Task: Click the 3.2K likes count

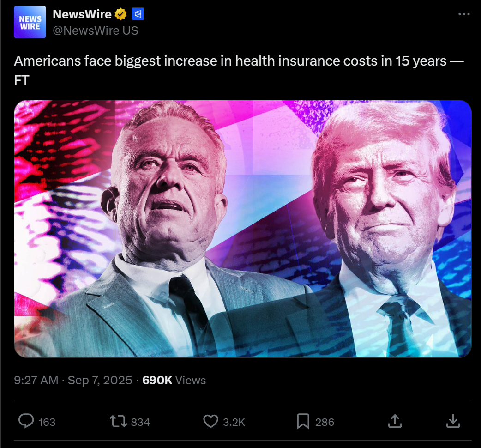Action: pyautogui.click(x=234, y=422)
